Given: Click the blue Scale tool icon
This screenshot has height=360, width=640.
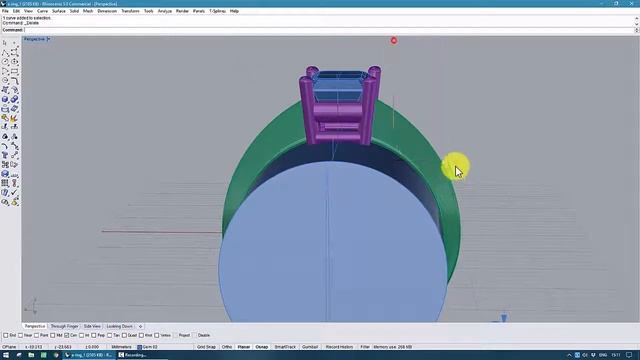Looking at the screenshot, I should [x=5, y=174].
